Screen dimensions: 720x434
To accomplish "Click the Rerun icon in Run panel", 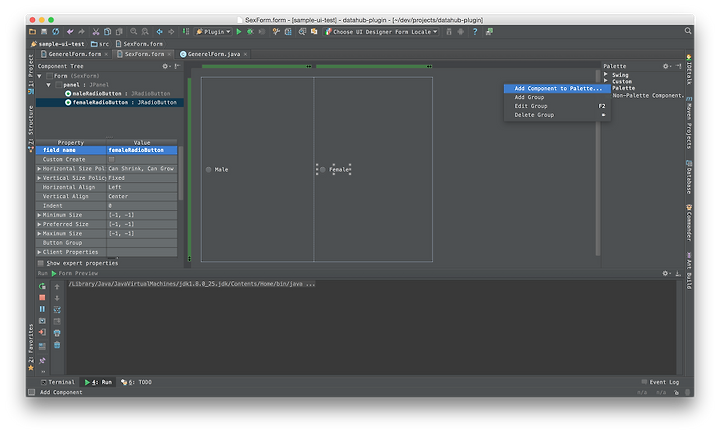I will tap(42, 286).
